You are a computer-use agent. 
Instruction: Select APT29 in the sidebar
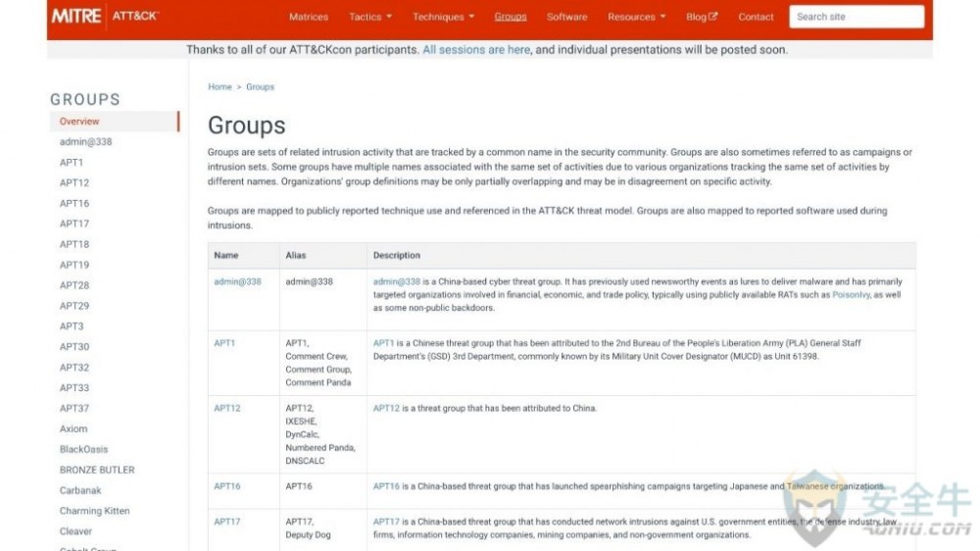coord(74,306)
